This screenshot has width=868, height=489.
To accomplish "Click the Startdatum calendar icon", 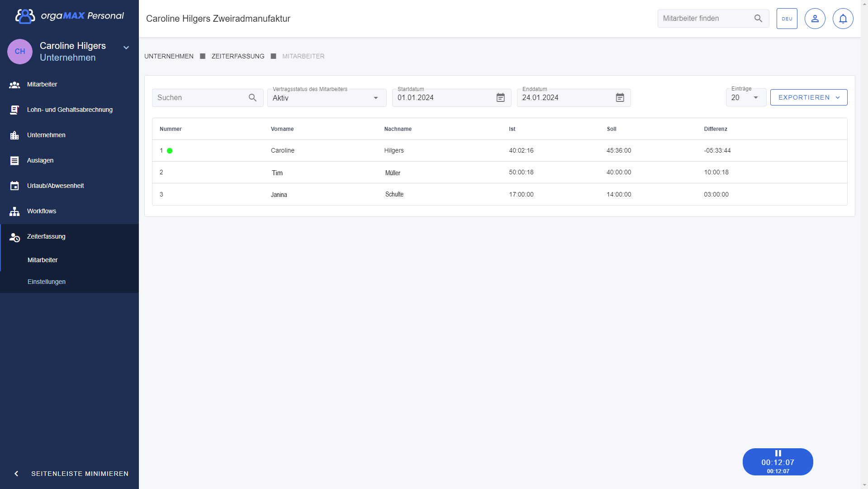I will [x=500, y=98].
